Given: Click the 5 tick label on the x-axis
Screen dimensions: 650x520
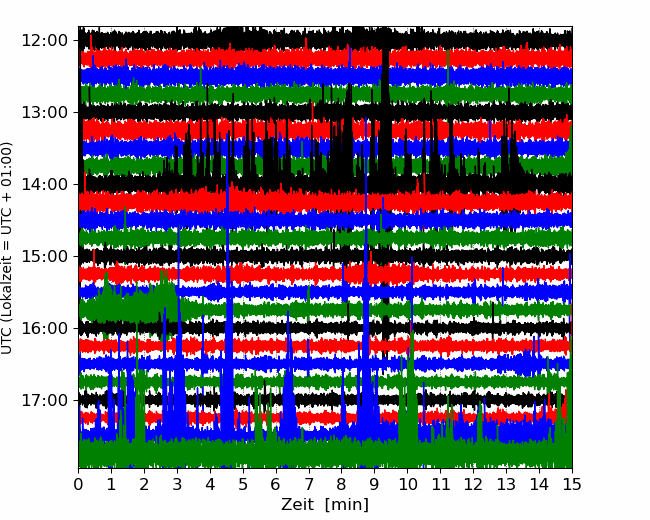Looking at the screenshot, I should tap(243, 484).
